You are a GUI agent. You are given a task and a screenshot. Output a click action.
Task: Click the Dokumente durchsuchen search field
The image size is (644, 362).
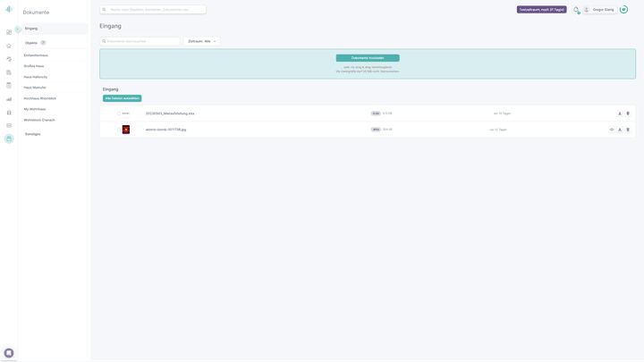click(140, 41)
